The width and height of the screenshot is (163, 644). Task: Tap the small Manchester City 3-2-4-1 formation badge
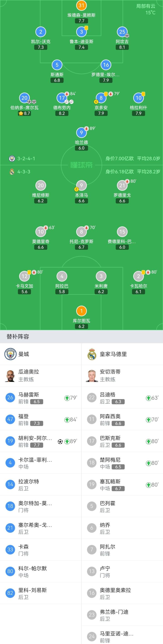coord(12,158)
